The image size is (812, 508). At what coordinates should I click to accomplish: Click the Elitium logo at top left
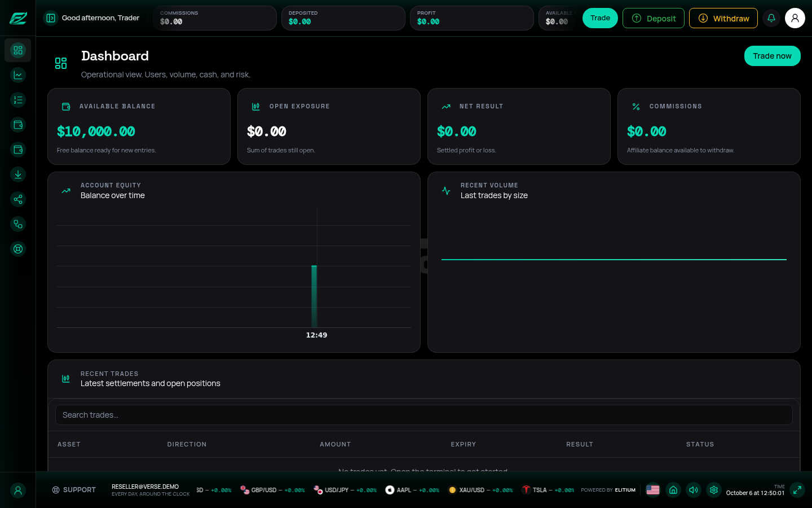tap(18, 18)
